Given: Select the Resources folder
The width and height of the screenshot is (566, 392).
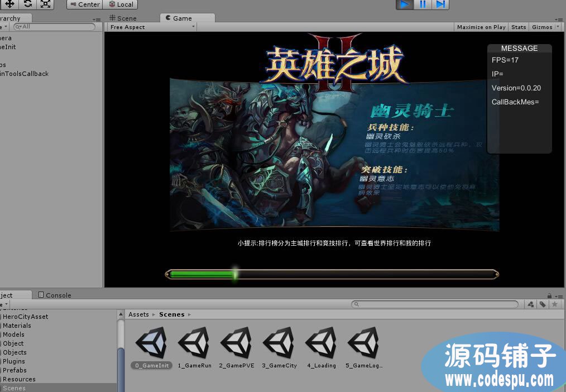Looking at the screenshot, I should [19, 379].
